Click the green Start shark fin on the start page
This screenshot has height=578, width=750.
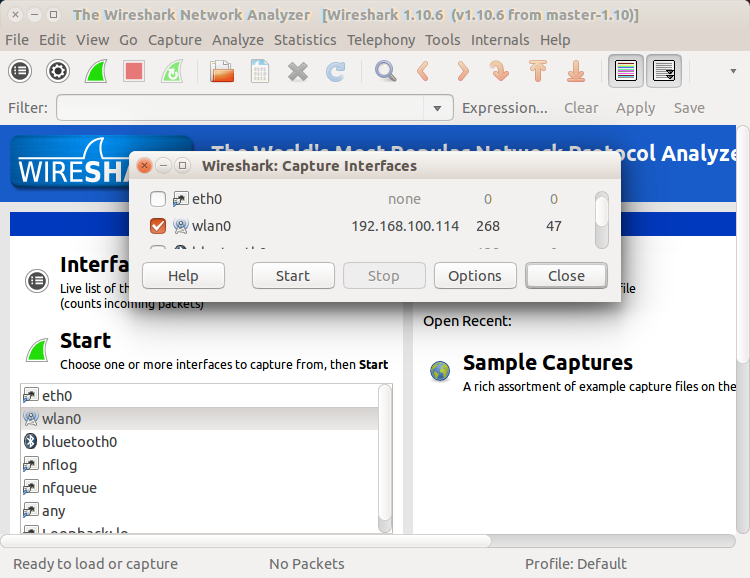pyautogui.click(x=37, y=350)
